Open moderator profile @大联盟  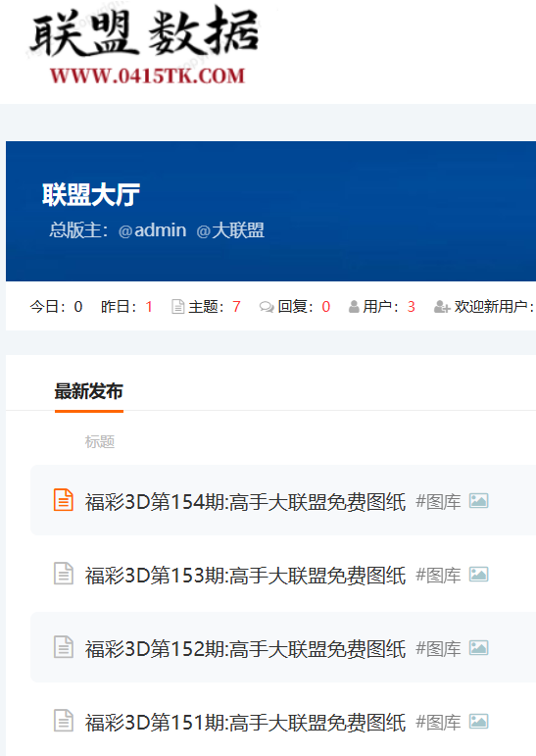[230, 230]
